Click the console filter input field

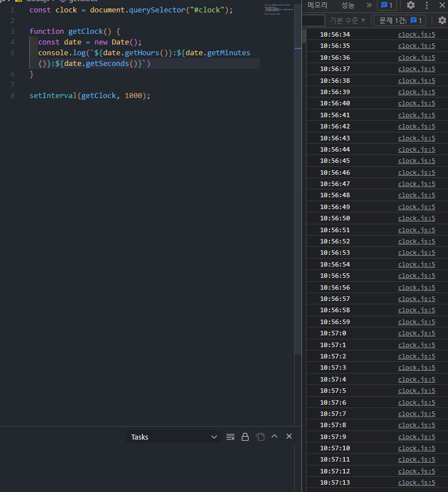pos(313,20)
